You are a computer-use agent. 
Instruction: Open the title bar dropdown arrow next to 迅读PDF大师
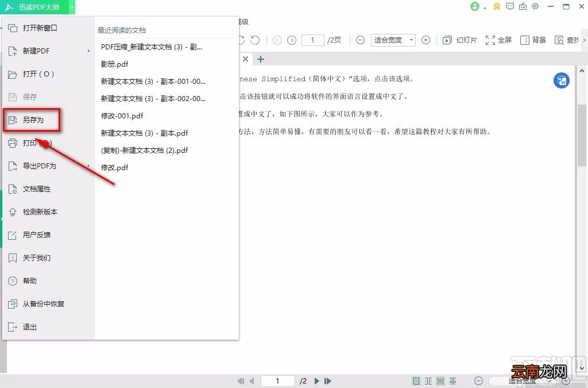coord(72,7)
